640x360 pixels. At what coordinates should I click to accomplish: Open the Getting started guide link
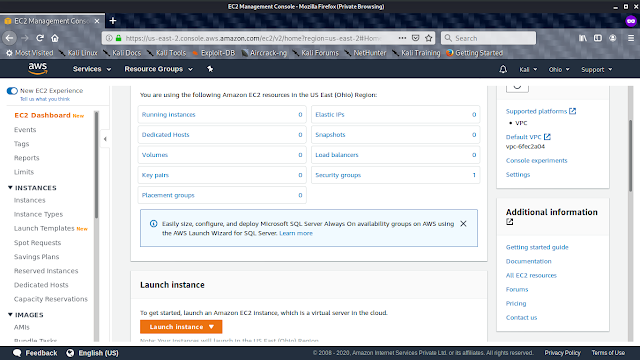537,247
